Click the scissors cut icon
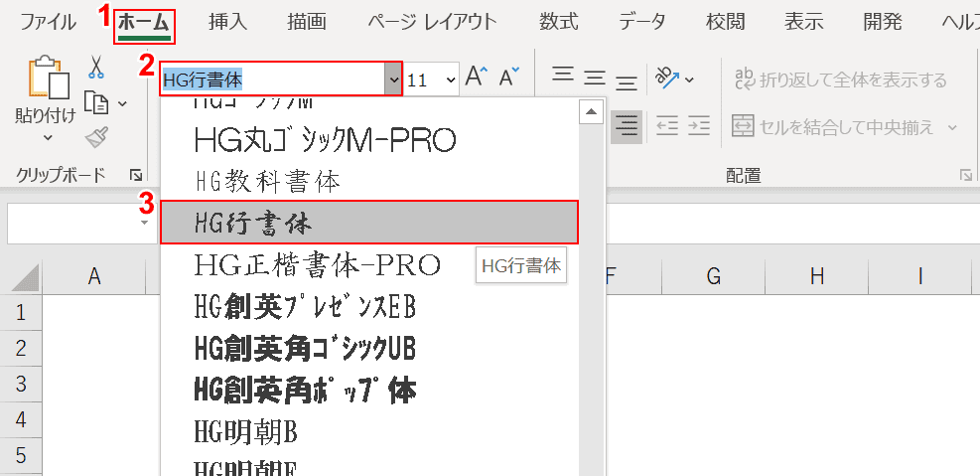 (x=95, y=67)
